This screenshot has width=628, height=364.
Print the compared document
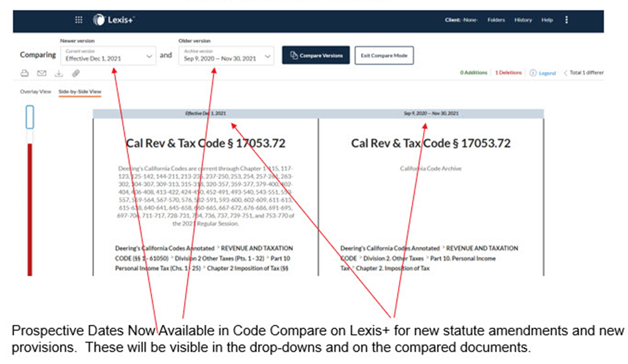(25, 73)
